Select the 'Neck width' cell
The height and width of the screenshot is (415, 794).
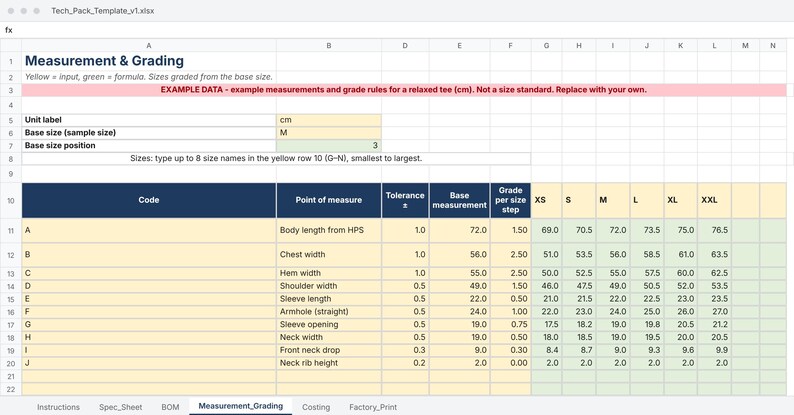pos(329,338)
